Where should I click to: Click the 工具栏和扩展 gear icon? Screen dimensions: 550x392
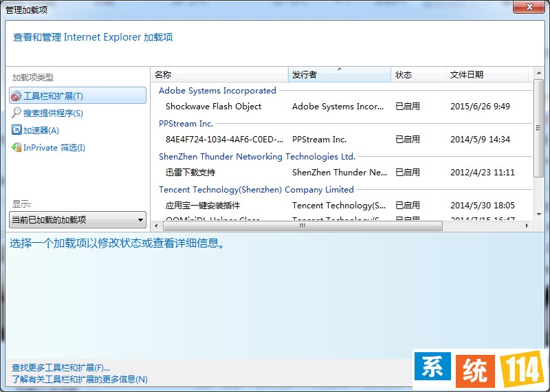coord(16,96)
